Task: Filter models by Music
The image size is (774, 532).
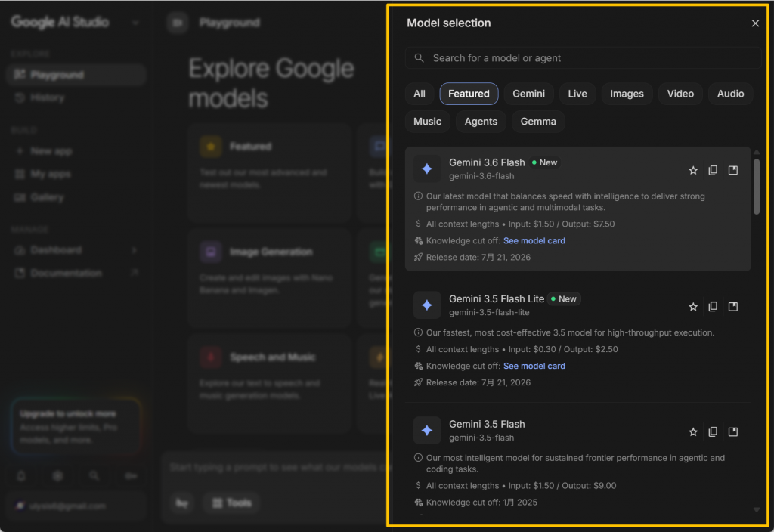Action: [x=428, y=122]
